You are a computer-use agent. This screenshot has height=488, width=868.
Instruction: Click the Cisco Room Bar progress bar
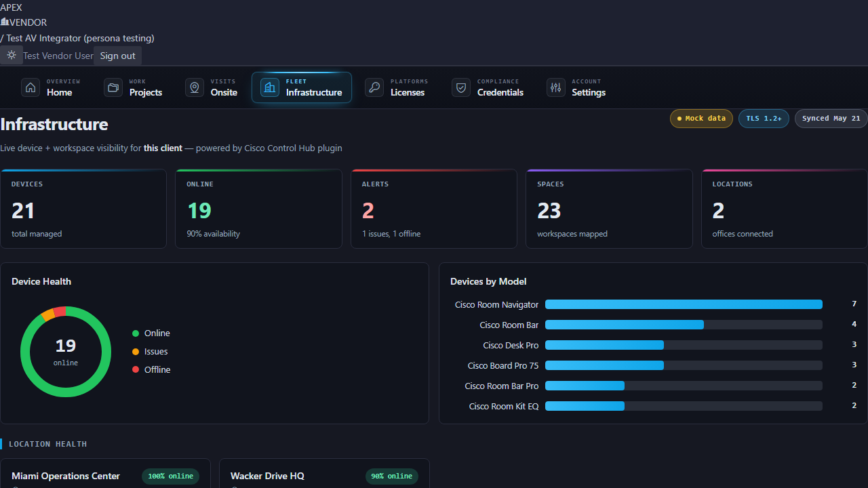(684, 325)
